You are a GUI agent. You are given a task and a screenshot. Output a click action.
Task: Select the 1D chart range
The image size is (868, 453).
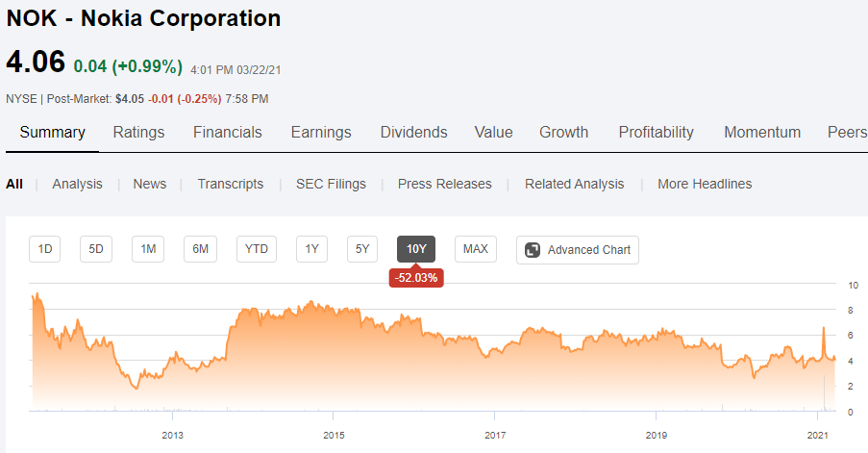[45, 250]
